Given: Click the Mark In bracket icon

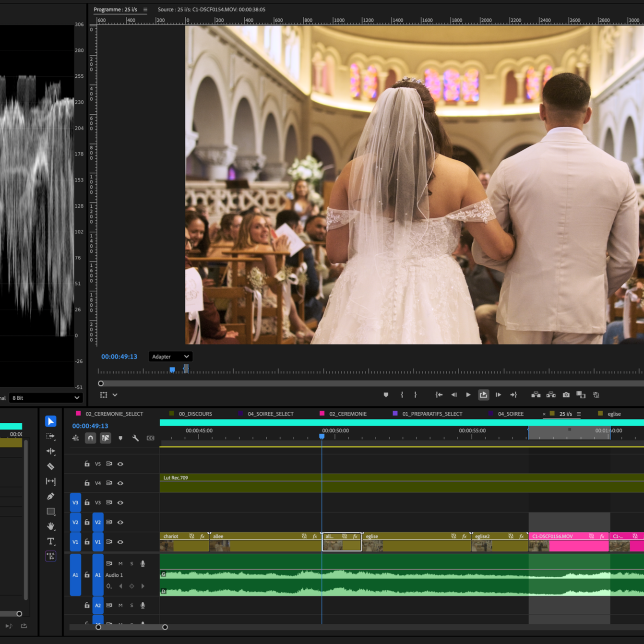Looking at the screenshot, I should [402, 395].
